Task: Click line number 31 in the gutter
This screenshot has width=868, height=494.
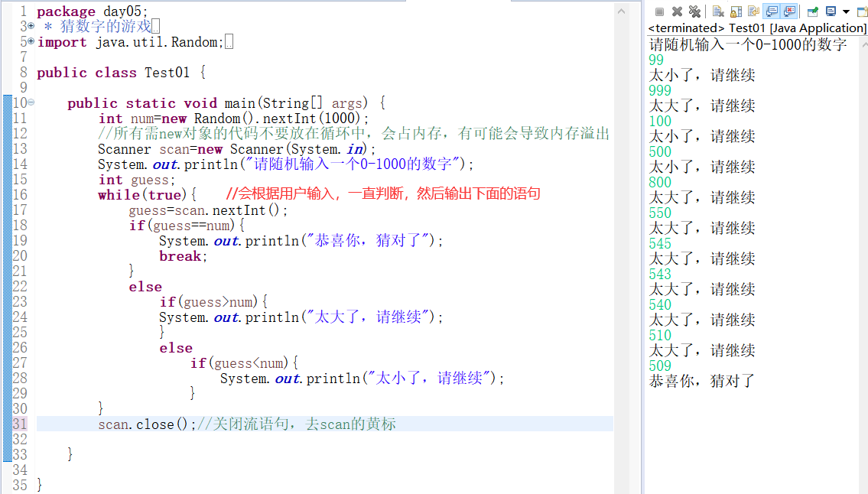Action: coord(19,424)
